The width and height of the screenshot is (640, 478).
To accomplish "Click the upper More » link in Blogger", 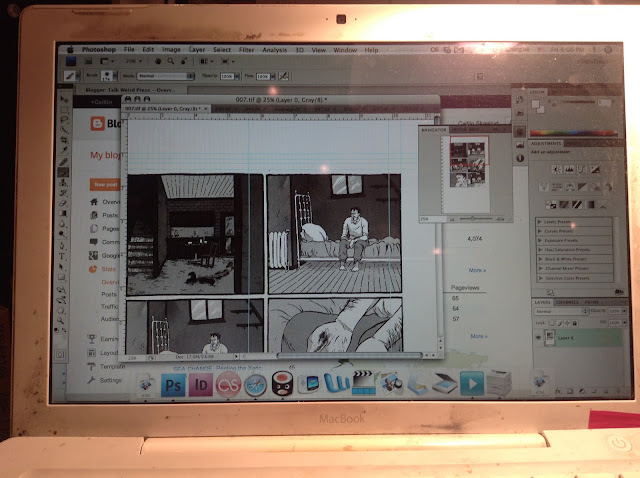I will (x=477, y=270).
